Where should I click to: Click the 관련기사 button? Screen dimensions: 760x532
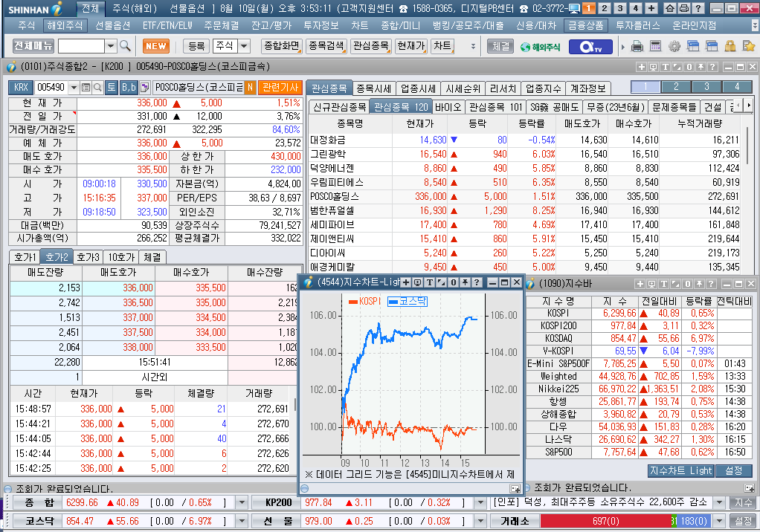[280, 87]
